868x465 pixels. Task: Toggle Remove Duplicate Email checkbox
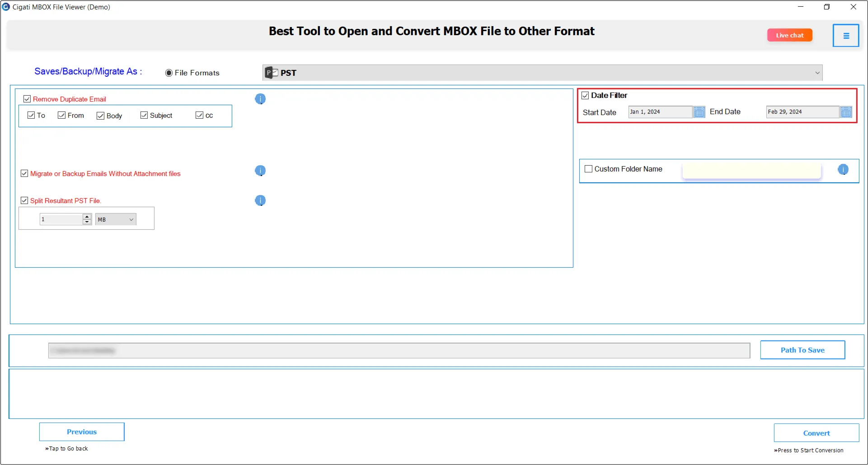(x=27, y=99)
